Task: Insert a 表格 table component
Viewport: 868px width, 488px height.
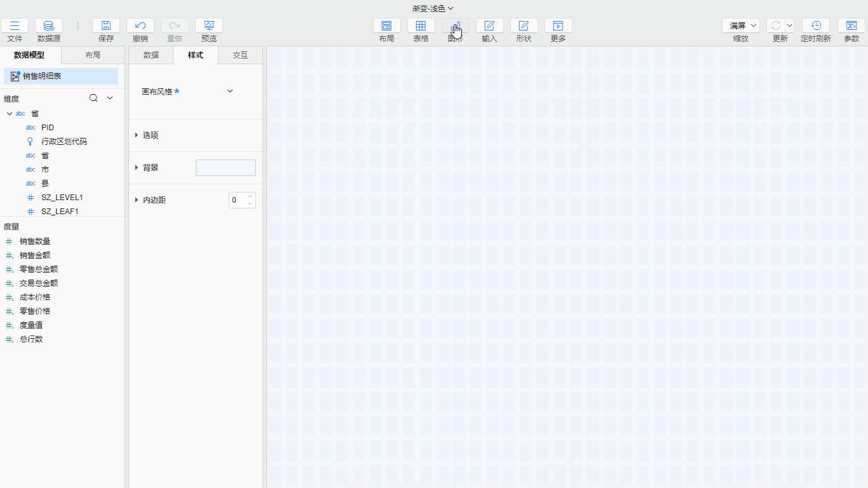Action: pos(421,25)
